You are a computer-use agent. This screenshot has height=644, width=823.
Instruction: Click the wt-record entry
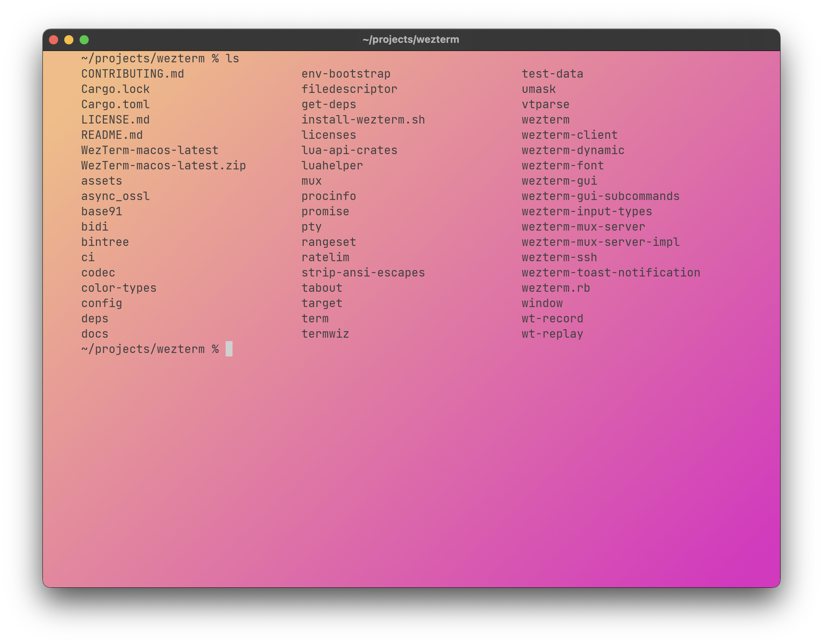[553, 319]
